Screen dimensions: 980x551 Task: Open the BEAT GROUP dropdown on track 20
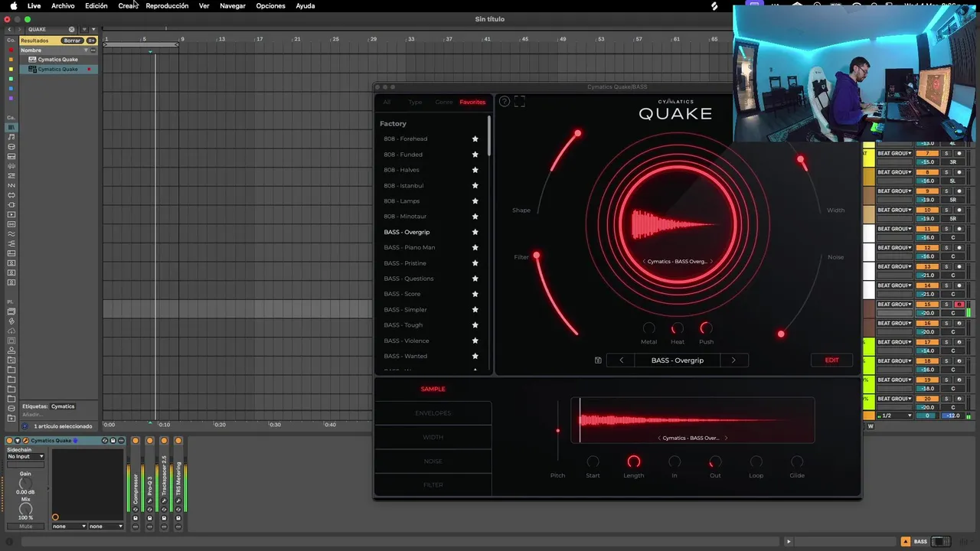894,399
